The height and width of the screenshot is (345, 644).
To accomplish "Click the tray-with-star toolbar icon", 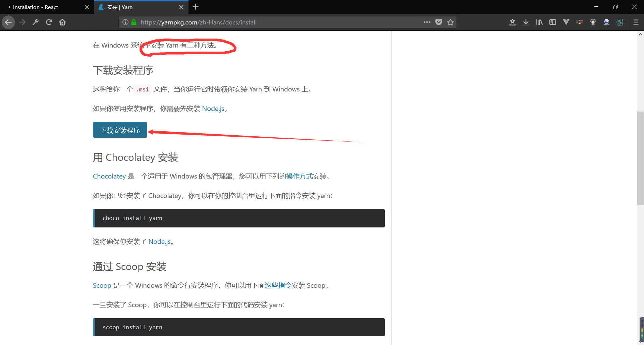I will [513, 22].
